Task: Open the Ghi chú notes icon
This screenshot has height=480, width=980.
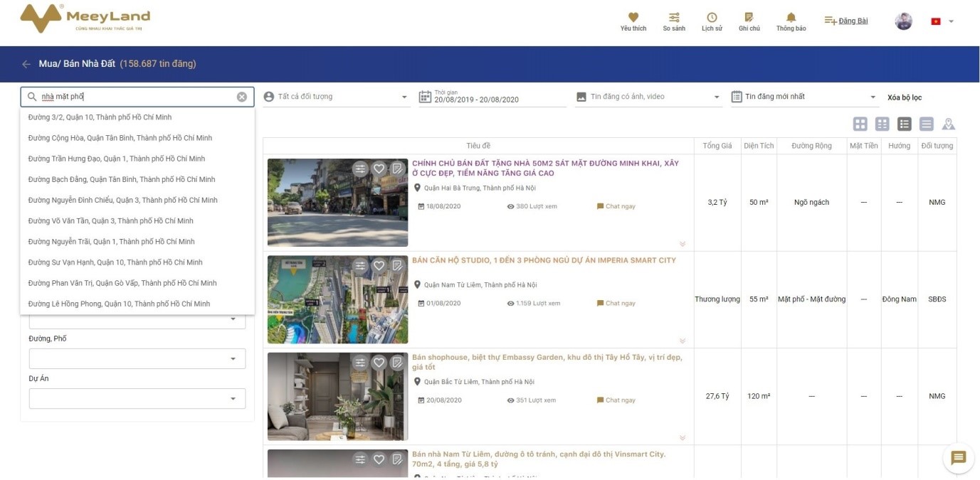Action: pos(749,18)
